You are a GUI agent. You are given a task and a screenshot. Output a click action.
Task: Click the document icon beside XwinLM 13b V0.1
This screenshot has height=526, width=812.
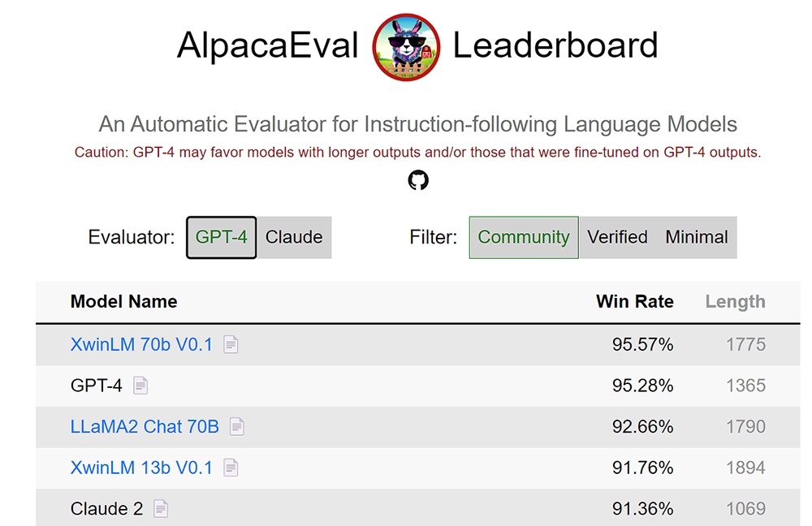tap(231, 468)
